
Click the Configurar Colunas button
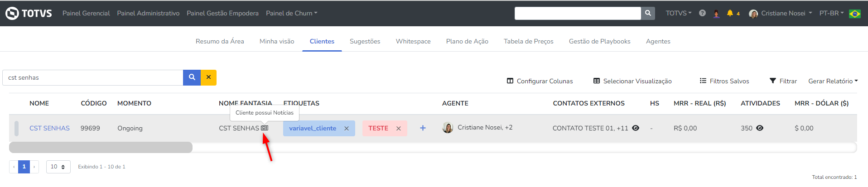coord(540,81)
